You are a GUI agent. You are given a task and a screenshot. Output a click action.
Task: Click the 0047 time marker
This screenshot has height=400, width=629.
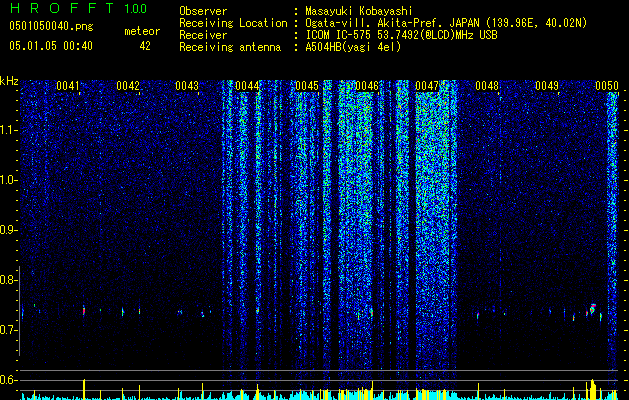(427, 86)
